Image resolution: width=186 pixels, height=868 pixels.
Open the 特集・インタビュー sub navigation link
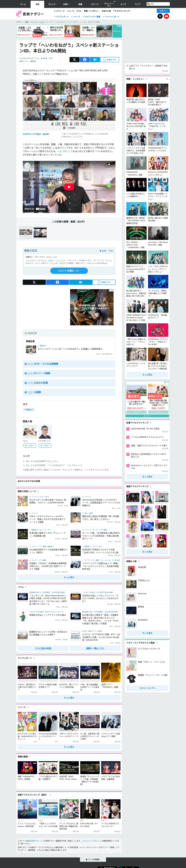(92, 11)
